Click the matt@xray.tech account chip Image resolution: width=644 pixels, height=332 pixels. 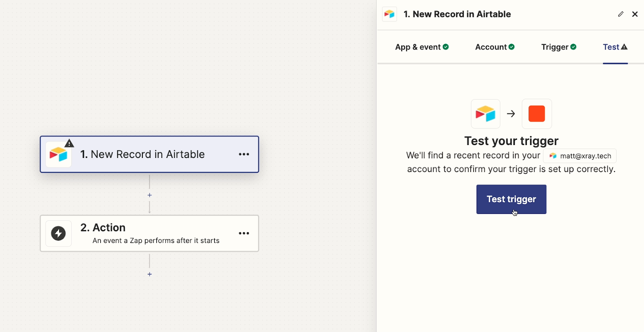tap(580, 156)
